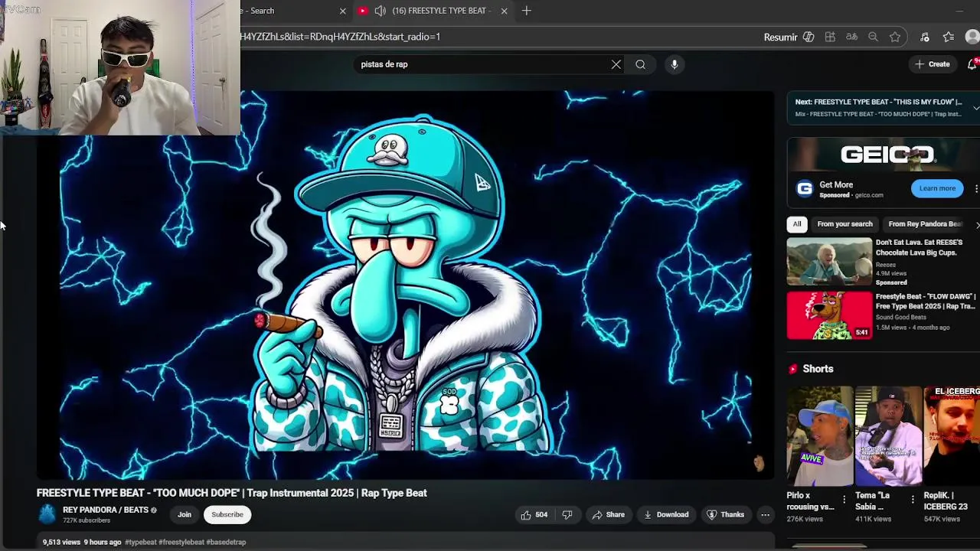Image resolution: width=980 pixels, height=551 pixels.
Task: Open the Tema La Sabia short
Action: click(888, 436)
